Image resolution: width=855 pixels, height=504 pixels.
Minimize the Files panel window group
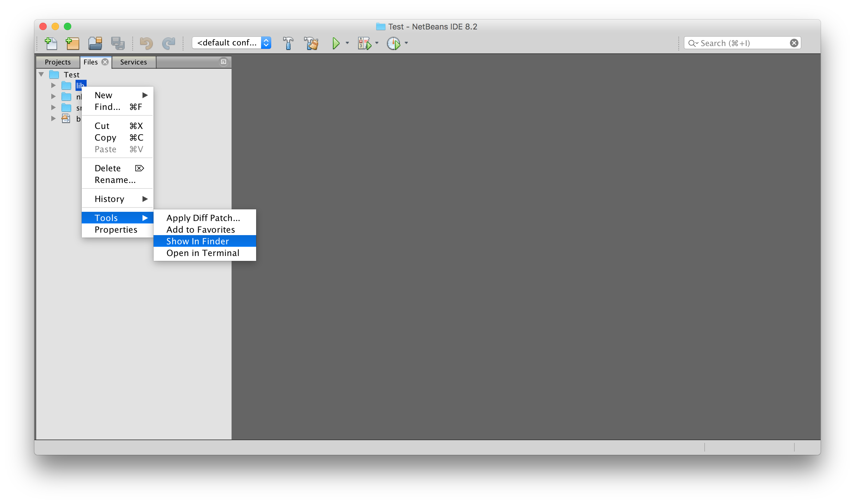223,62
